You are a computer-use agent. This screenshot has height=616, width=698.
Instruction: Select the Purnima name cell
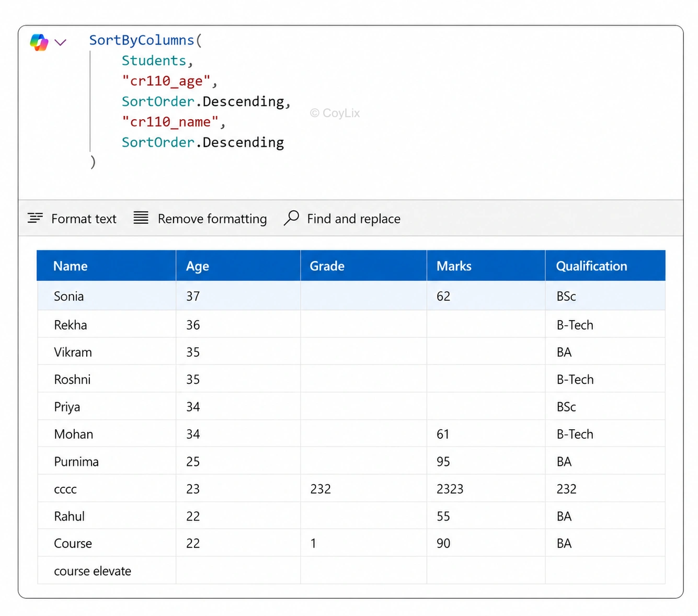click(x=107, y=461)
